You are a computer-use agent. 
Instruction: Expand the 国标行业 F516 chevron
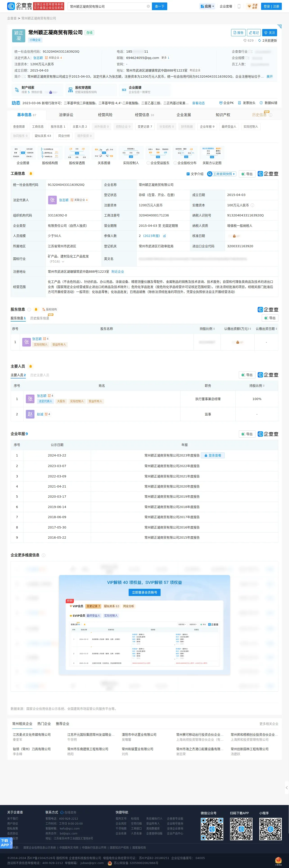(x=63, y=261)
